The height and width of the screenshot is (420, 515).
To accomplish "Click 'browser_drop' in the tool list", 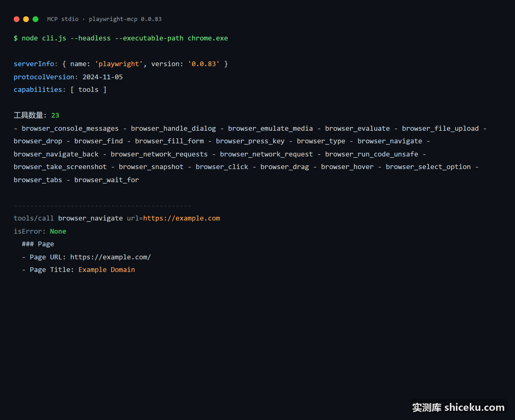I will [38, 141].
